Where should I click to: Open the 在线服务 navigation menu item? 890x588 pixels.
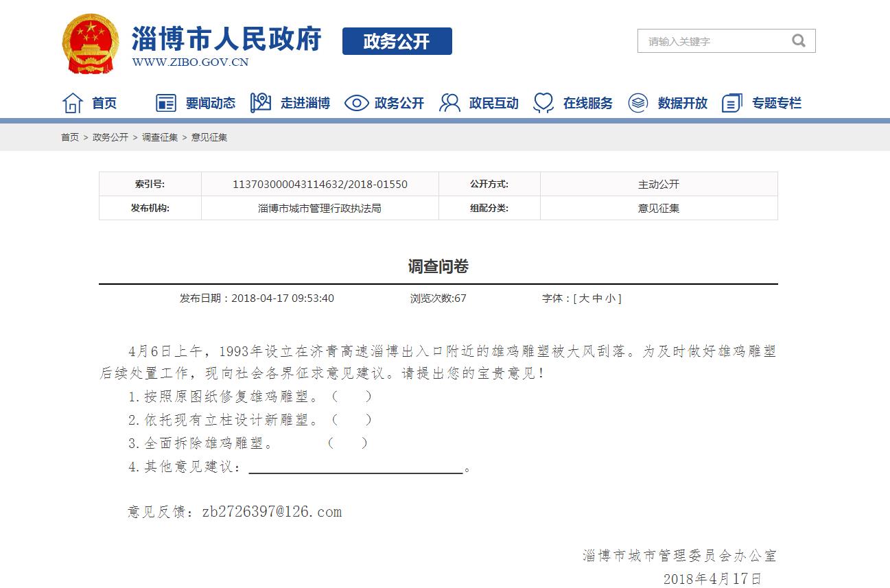tap(587, 103)
